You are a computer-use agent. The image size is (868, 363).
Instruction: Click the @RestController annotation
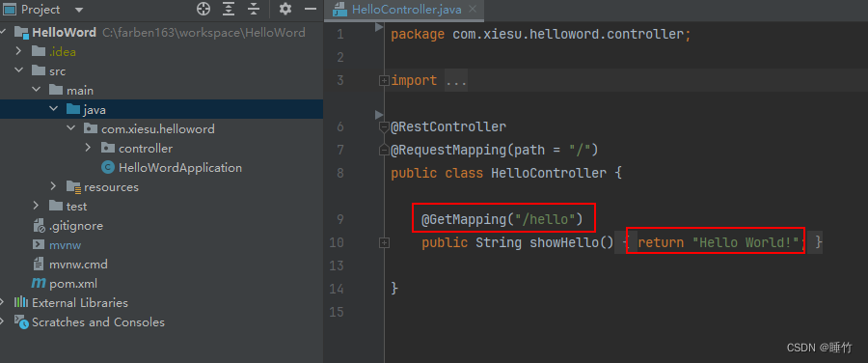[x=448, y=126]
